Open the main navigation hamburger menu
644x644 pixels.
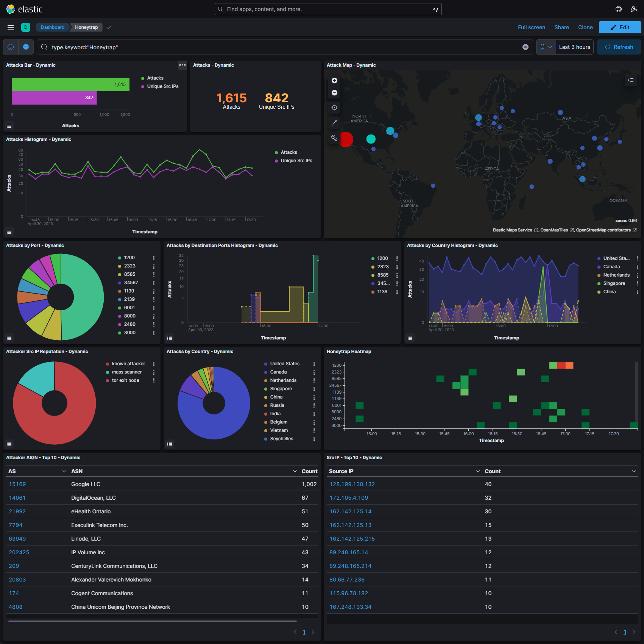coord(11,27)
